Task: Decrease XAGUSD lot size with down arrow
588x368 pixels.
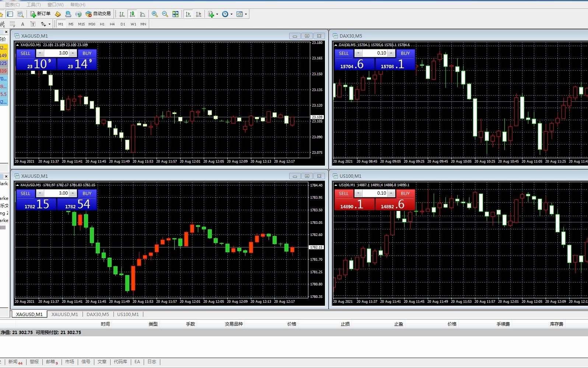Action: (40, 53)
